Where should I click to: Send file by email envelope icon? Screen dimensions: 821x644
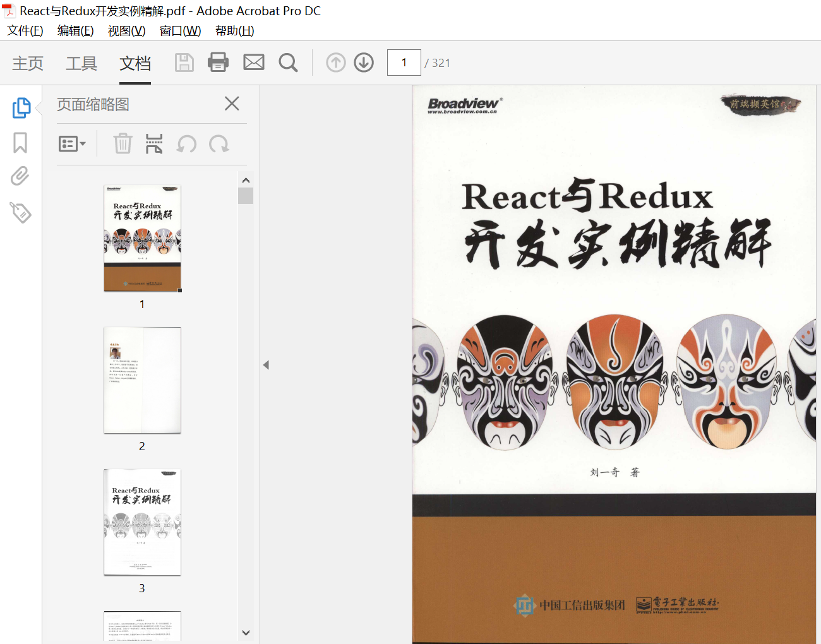click(254, 63)
